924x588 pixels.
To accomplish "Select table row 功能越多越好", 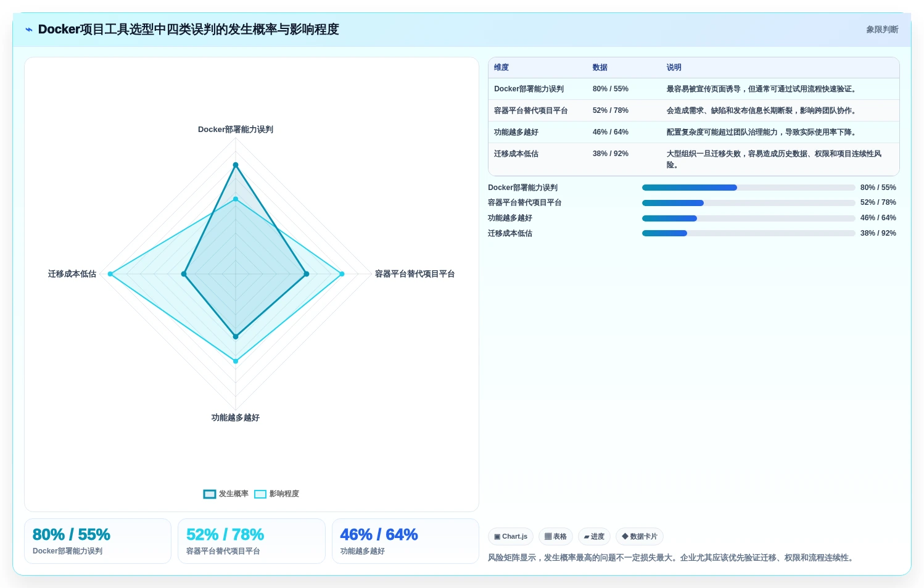I will coord(694,132).
